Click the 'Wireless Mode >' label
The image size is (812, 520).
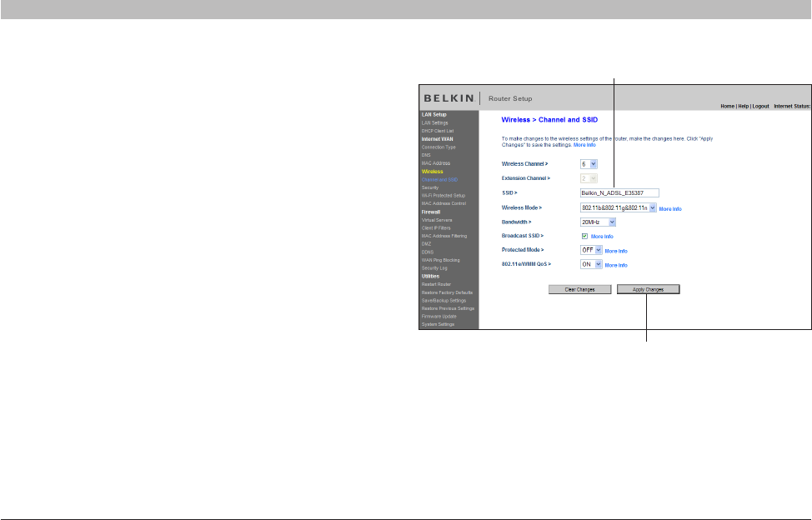tap(521, 208)
